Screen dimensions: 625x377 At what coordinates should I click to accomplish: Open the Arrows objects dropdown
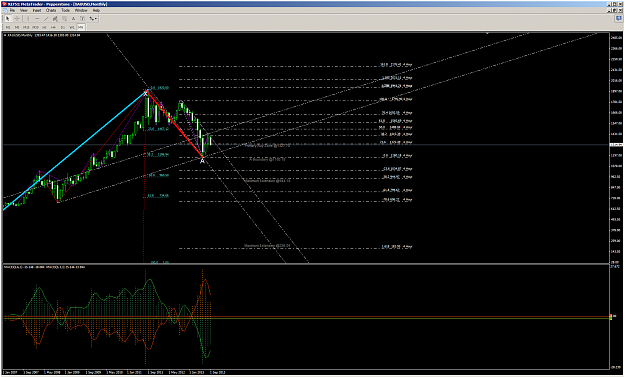click(x=93, y=18)
